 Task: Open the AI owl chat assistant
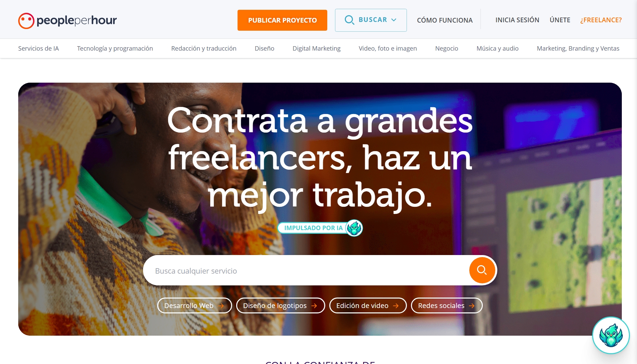(611, 335)
